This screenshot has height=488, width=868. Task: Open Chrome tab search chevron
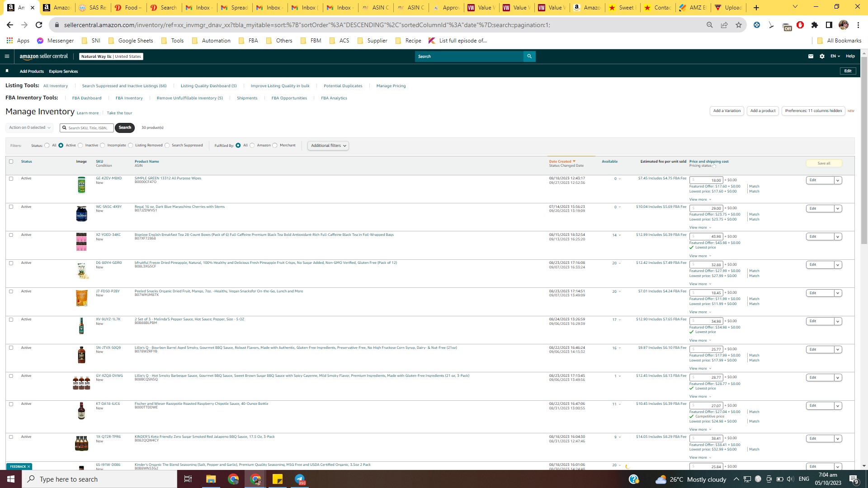[x=795, y=7]
